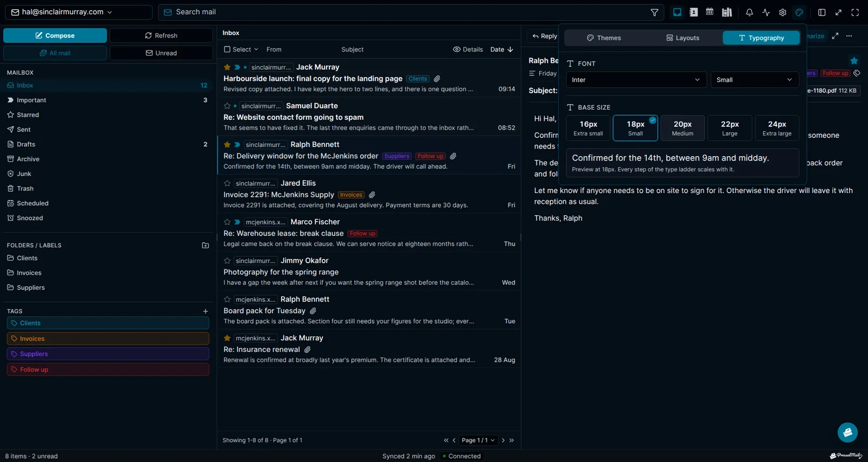Viewport: 868px width, 462px height.
Task: Click the tag icon next to Follow up label
Action: pos(857,73)
